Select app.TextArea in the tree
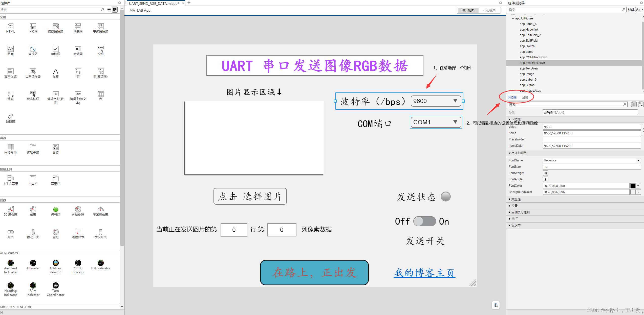The width and height of the screenshot is (644, 315). click(528, 68)
